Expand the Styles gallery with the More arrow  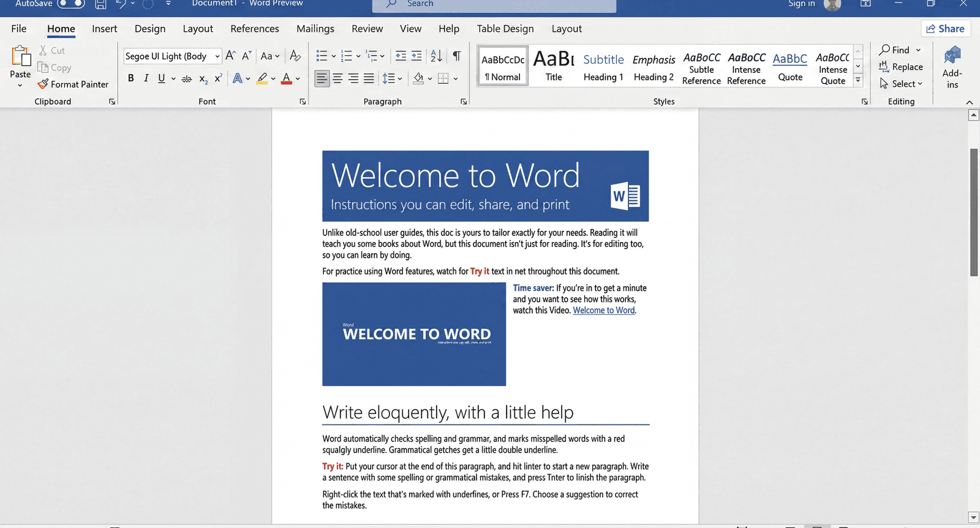(858, 80)
